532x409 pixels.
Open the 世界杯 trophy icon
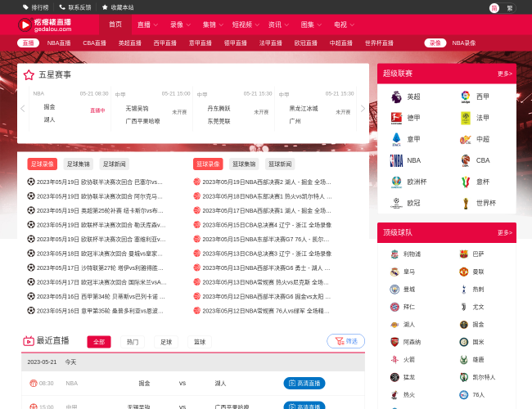[x=466, y=203]
